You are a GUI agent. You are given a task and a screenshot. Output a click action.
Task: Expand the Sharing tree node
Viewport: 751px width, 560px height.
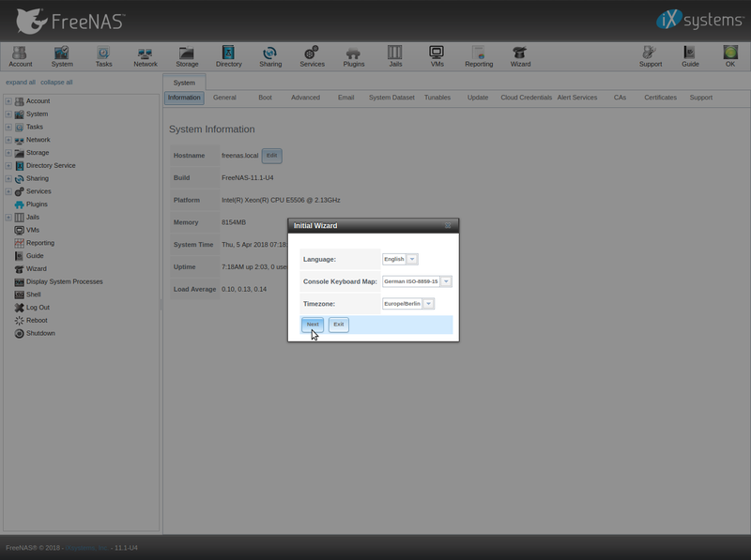(8, 178)
